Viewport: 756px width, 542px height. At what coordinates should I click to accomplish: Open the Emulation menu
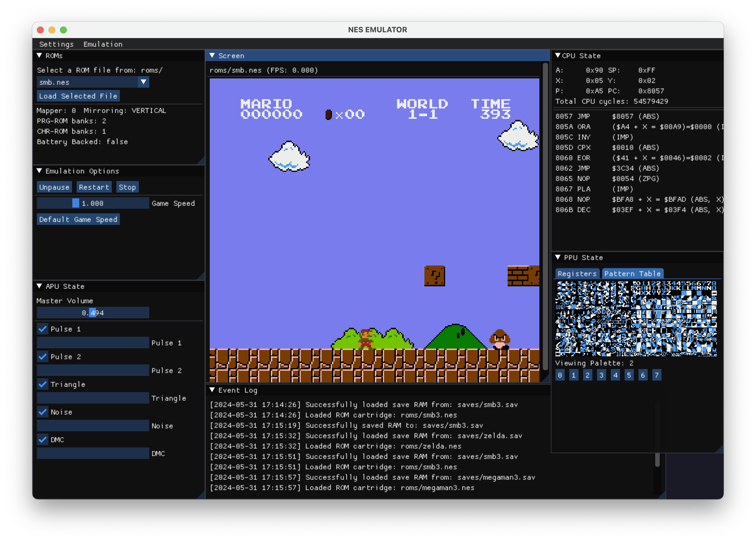tap(103, 44)
